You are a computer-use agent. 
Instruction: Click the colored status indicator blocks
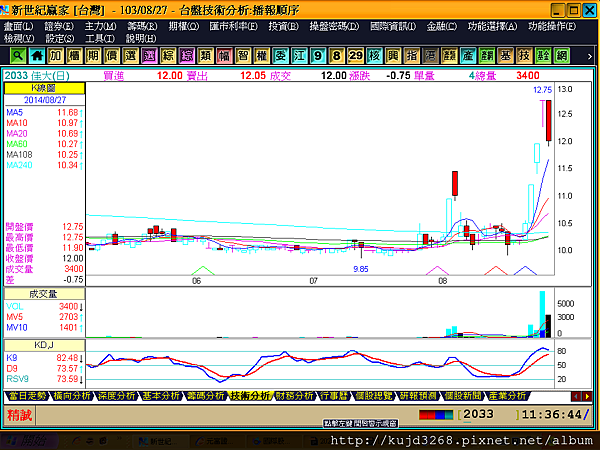coord(436,415)
